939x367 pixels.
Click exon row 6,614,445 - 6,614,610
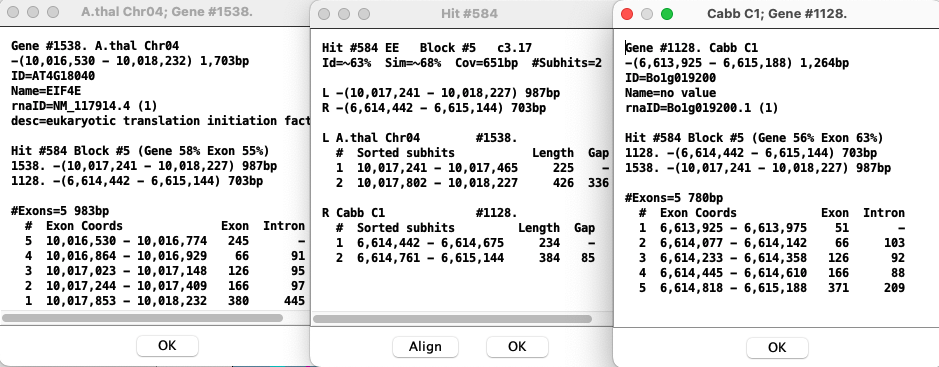point(771,272)
